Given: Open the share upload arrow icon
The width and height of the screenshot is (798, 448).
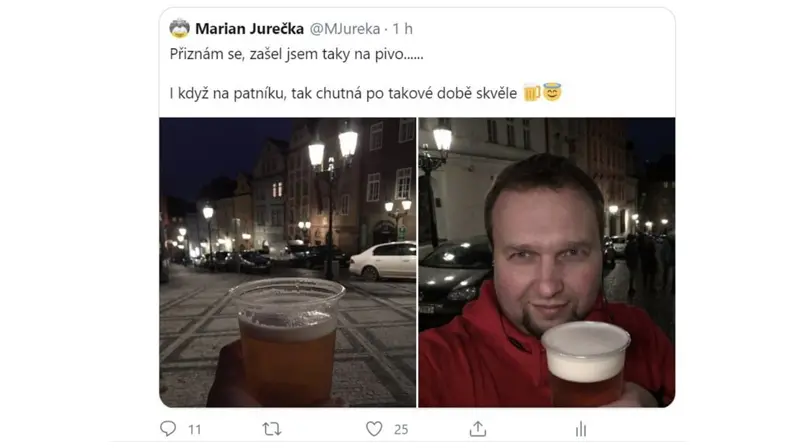Looking at the screenshot, I should pos(477,429).
